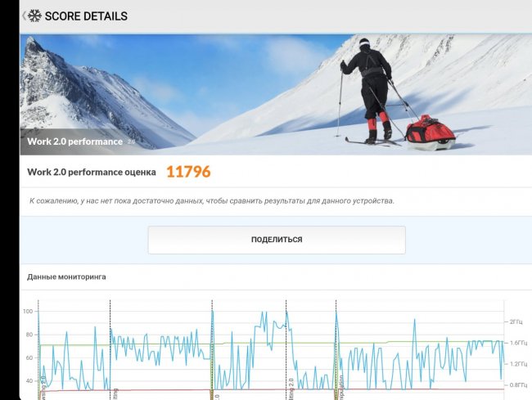532x400 pixels.
Task: Tap the Work 2.0 performance banner label
Action: (x=74, y=142)
